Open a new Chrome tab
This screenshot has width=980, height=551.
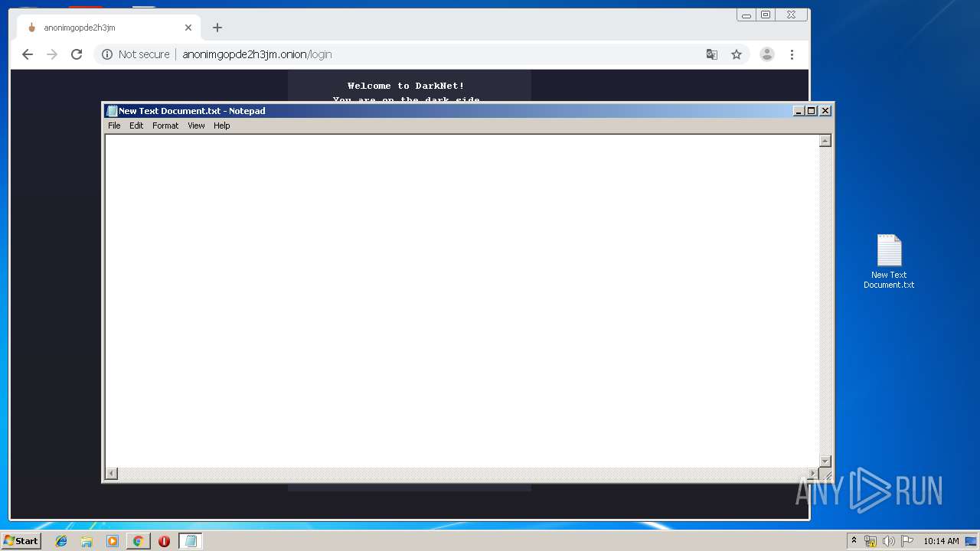tap(217, 28)
